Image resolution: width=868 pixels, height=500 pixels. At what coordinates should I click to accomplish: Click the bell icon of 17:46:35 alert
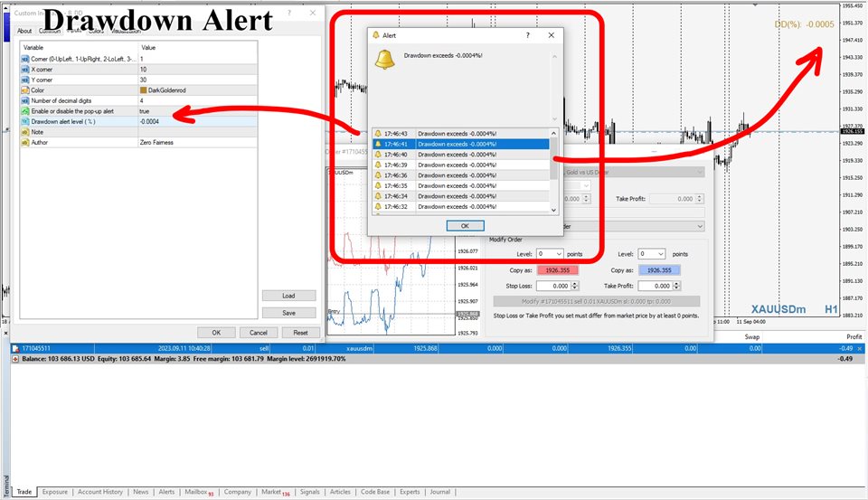[378, 185]
